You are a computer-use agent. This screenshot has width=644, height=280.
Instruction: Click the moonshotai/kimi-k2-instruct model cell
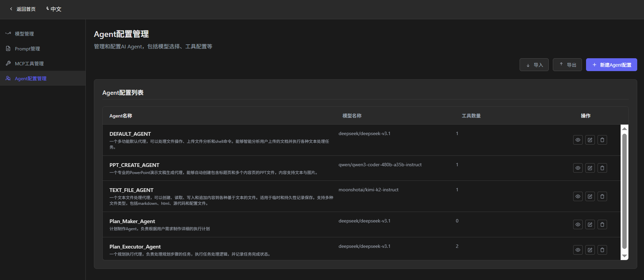coord(368,190)
